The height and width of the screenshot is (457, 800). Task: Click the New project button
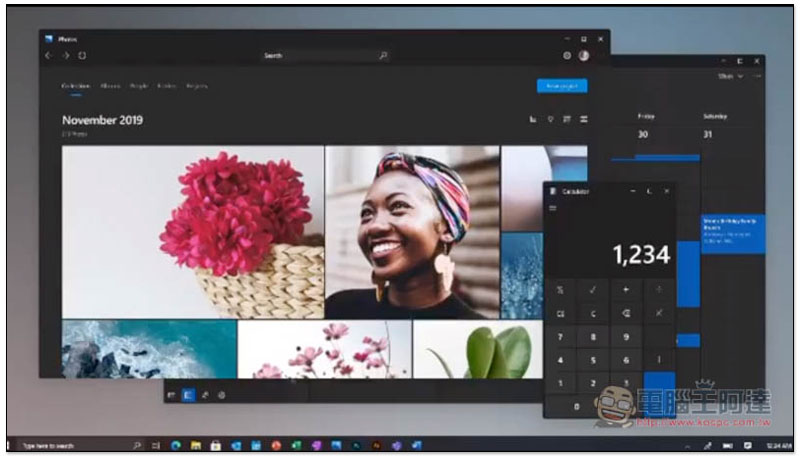[x=561, y=86]
